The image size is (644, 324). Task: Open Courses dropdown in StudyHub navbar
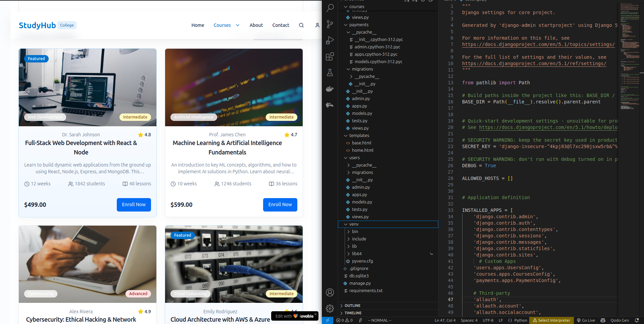227,25
